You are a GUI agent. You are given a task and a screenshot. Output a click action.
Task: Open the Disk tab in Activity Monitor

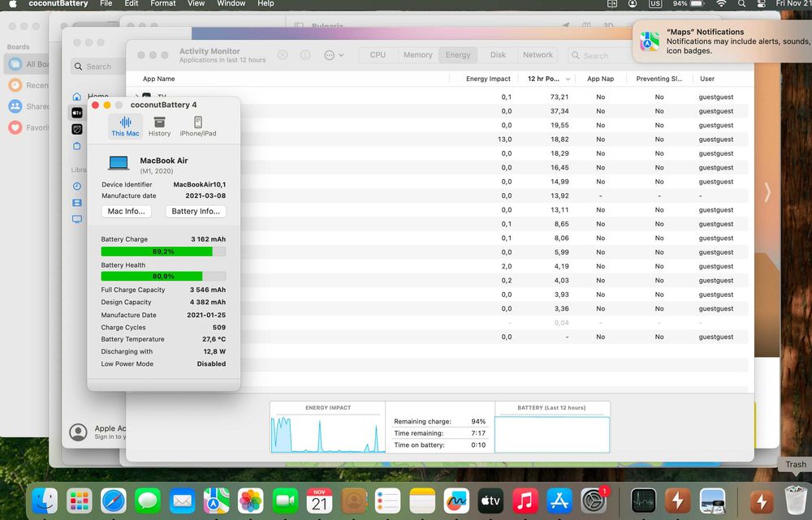point(498,55)
